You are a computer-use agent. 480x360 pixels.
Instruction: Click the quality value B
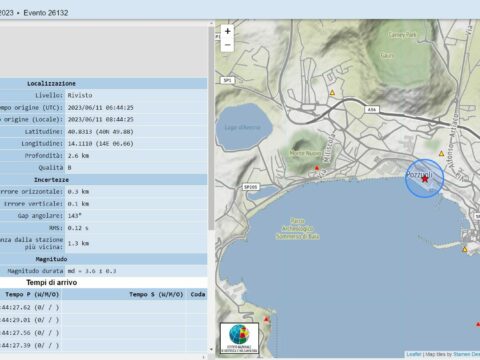(x=69, y=168)
